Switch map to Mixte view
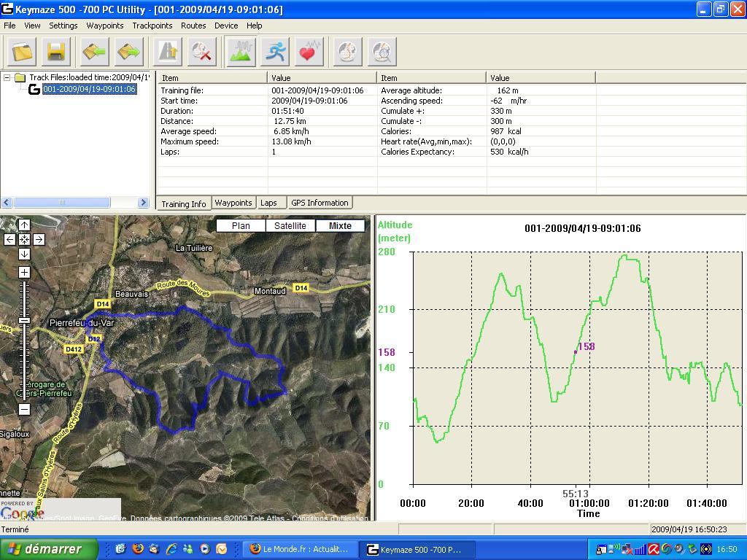 tap(340, 226)
